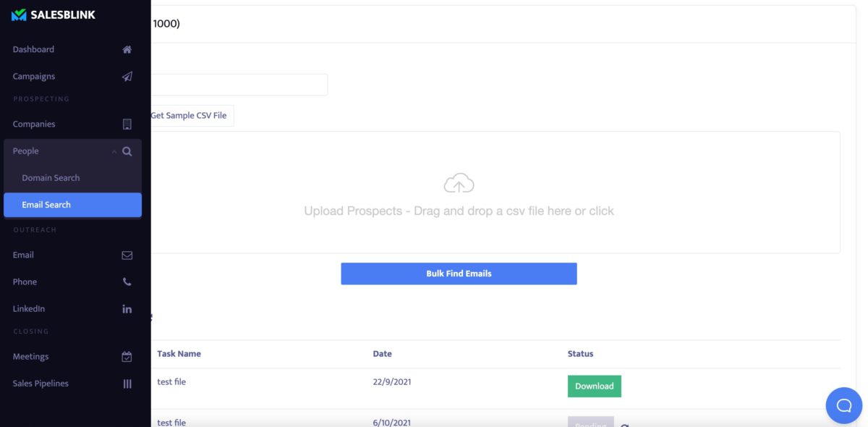Open the chat support bubble
Screen dimensions: 868x427
(x=843, y=405)
